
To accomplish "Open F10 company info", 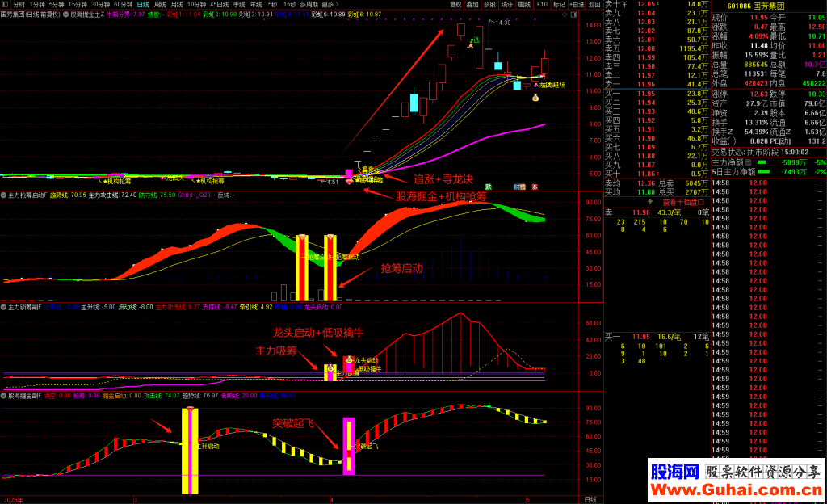I will tap(542, 4).
